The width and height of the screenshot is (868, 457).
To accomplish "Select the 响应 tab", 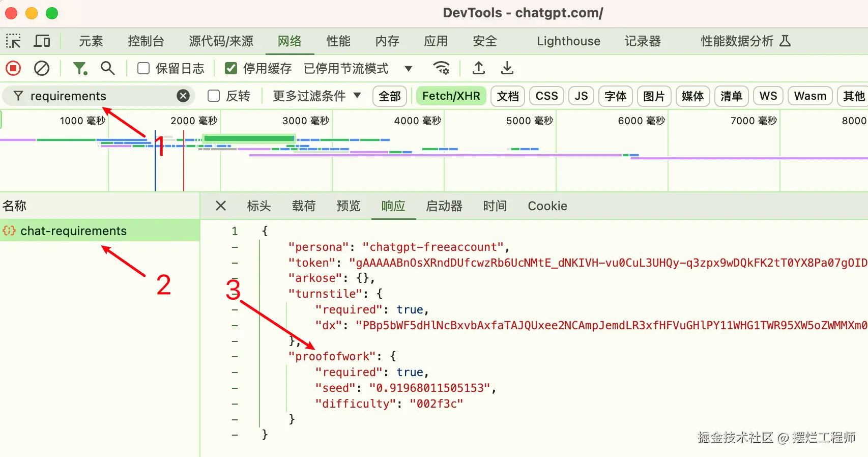I will pos(393,206).
